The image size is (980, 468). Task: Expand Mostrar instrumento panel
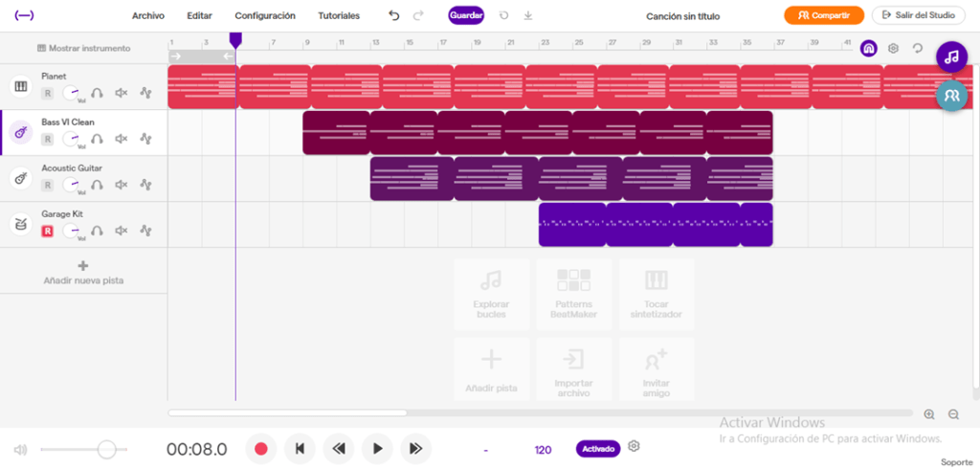pyautogui.click(x=84, y=48)
